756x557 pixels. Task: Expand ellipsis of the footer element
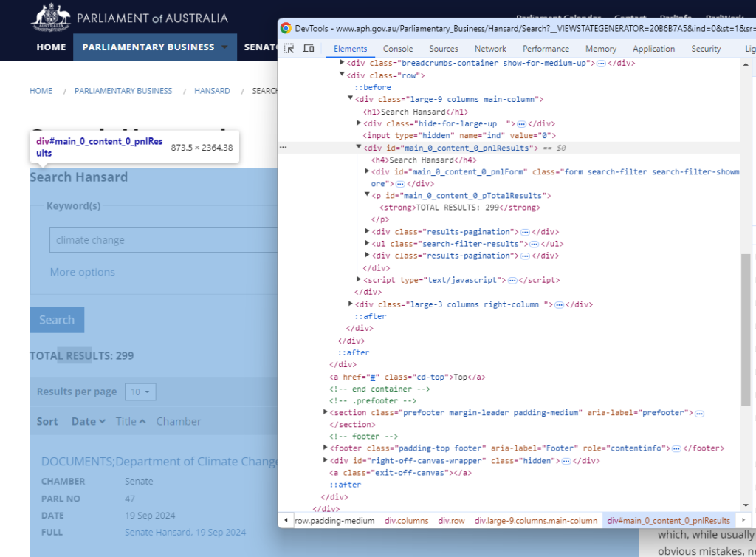coord(677,448)
